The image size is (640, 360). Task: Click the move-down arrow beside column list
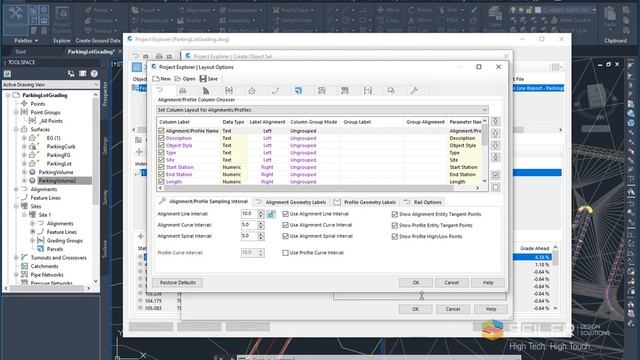(x=496, y=145)
